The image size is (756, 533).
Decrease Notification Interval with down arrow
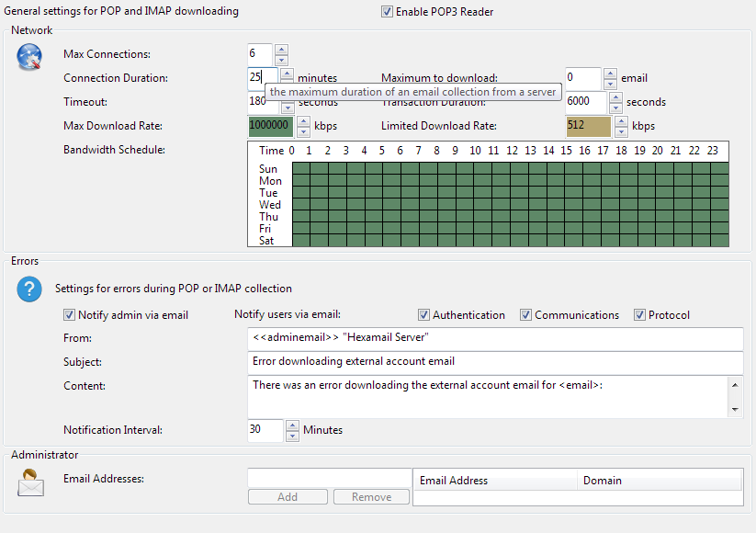tap(292, 436)
